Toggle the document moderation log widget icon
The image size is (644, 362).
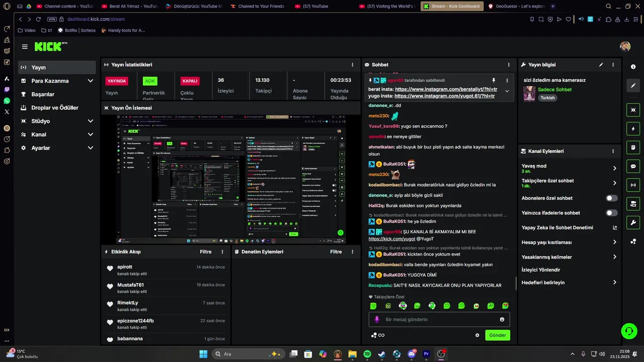tap(633, 147)
